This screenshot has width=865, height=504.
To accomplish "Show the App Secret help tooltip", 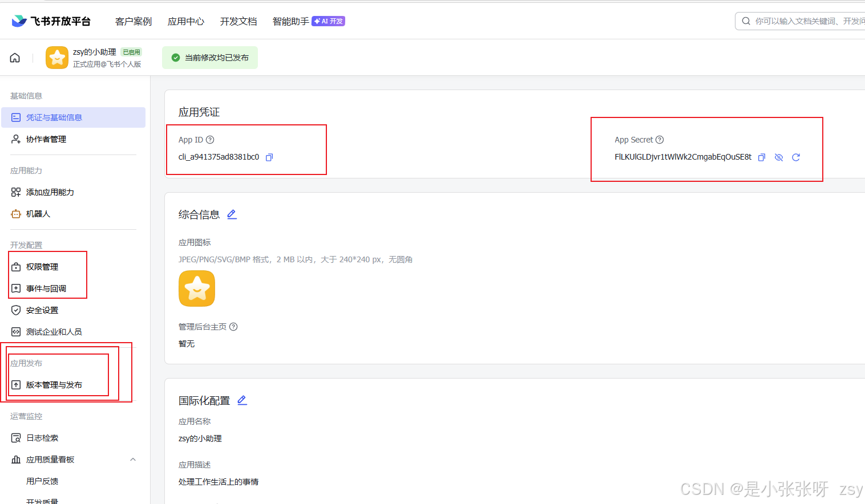I will [660, 140].
